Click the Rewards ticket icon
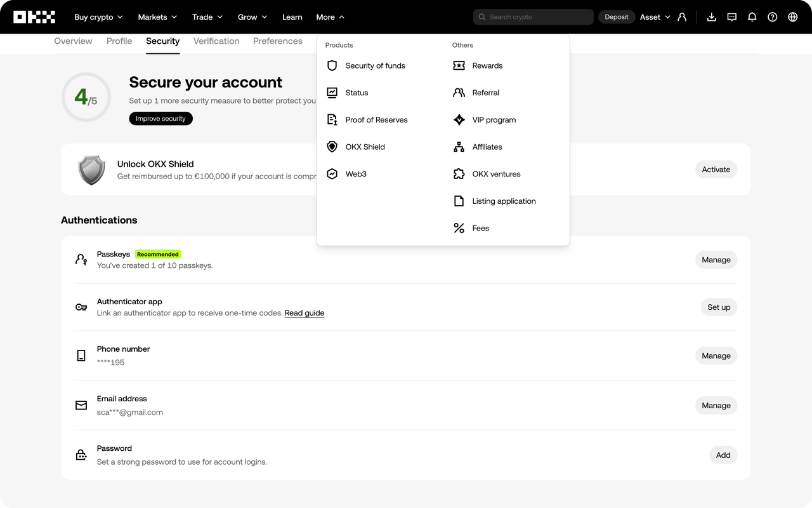This screenshot has width=812, height=508. click(x=459, y=65)
